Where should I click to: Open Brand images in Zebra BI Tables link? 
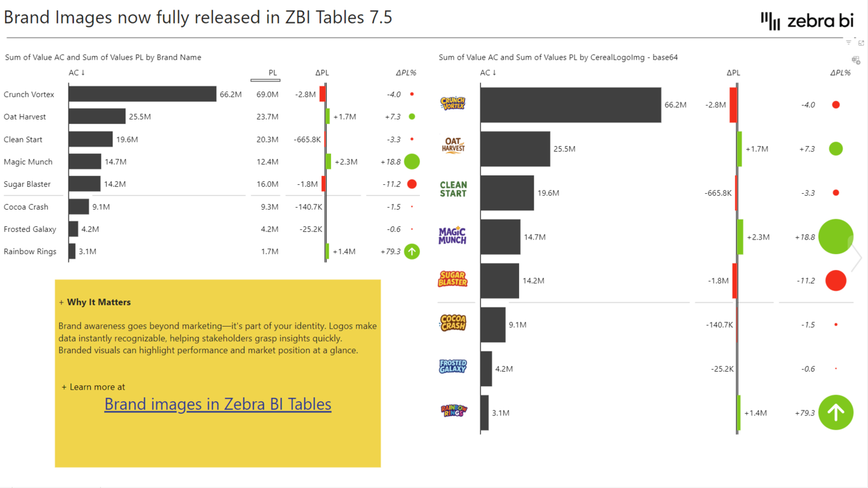tap(218, 404)
